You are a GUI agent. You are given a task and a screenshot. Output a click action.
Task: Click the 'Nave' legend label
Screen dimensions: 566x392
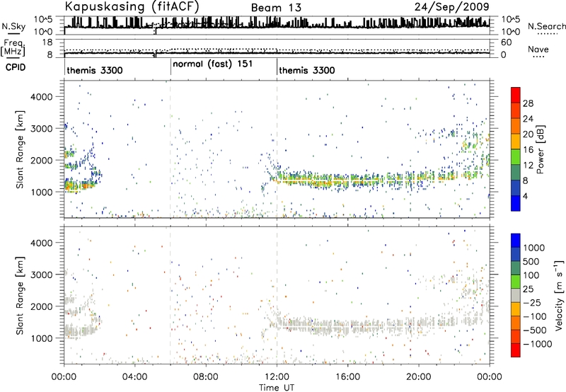(x=538, y=49)
